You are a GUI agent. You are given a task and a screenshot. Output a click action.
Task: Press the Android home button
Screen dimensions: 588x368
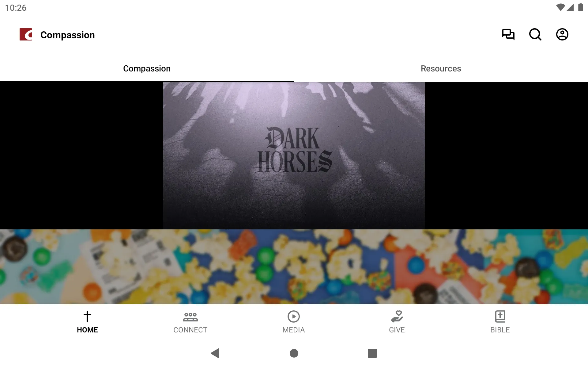294,353
